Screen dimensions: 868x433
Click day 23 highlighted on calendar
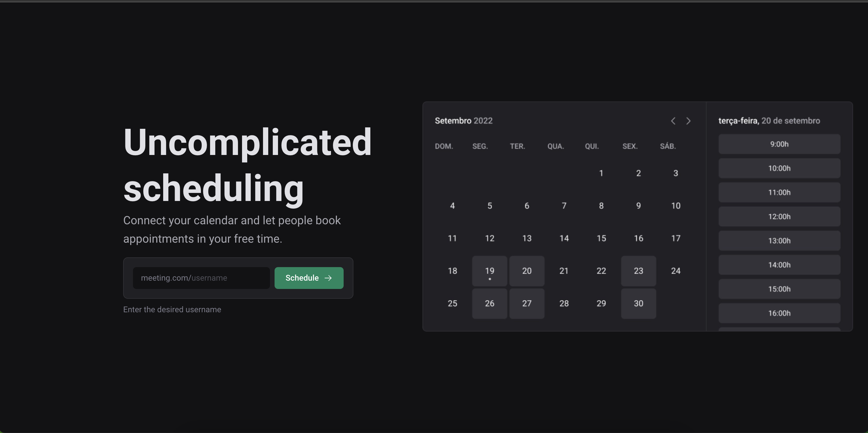(x=638, y=271)
